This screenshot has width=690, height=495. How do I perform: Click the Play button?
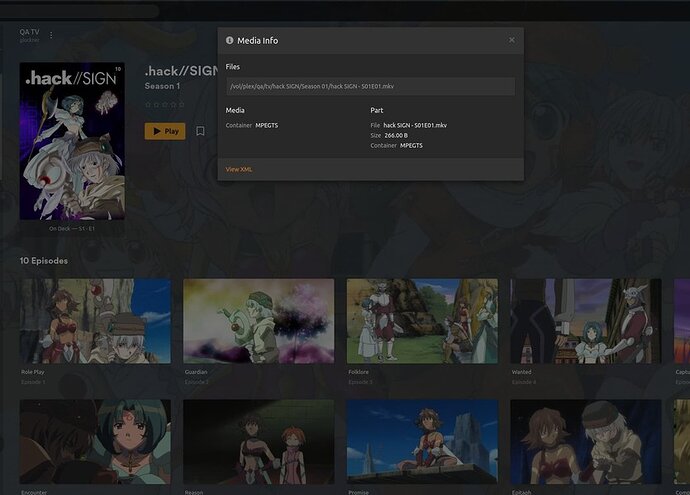click(165, 131)
